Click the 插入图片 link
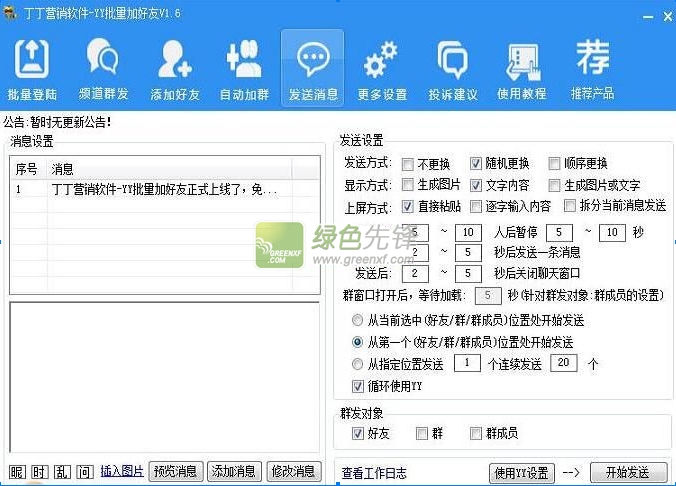This screenshot has height=486, width=676. click(122, 471)
